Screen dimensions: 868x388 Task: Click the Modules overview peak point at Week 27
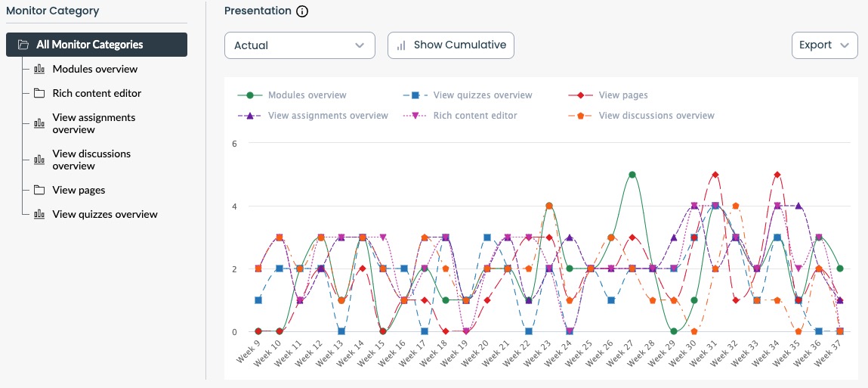coord(632,175)
